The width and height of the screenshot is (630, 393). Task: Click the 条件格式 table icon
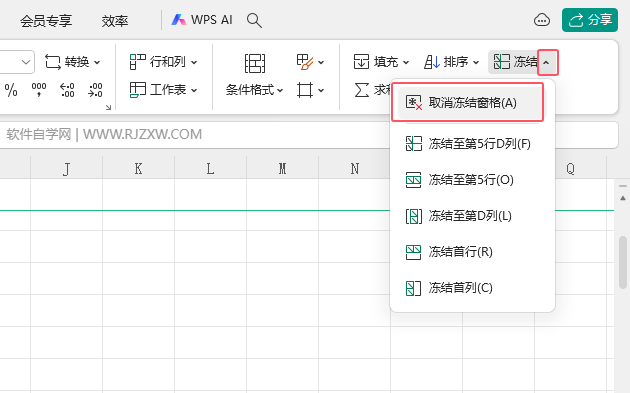pos(255,63)
